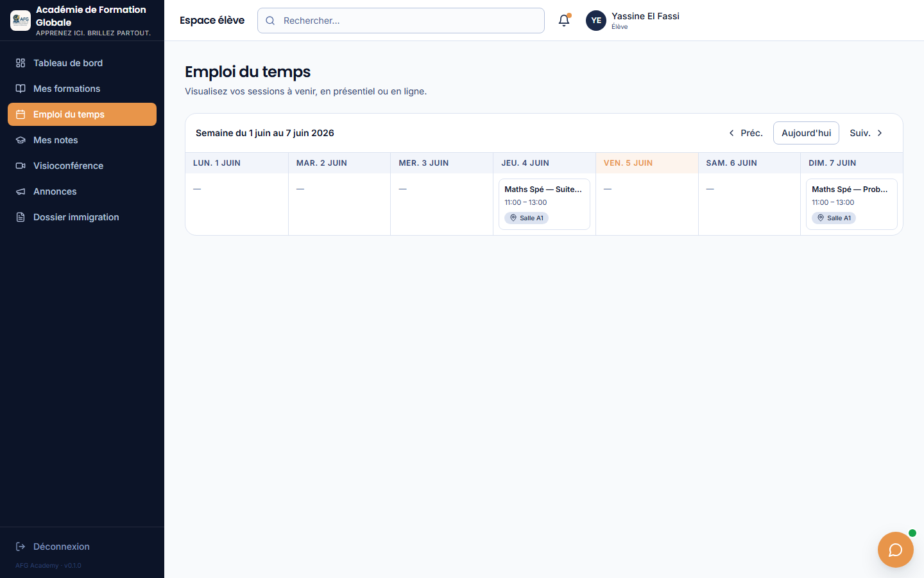
Task: Open Mes formations menu item
Action: 82,89
